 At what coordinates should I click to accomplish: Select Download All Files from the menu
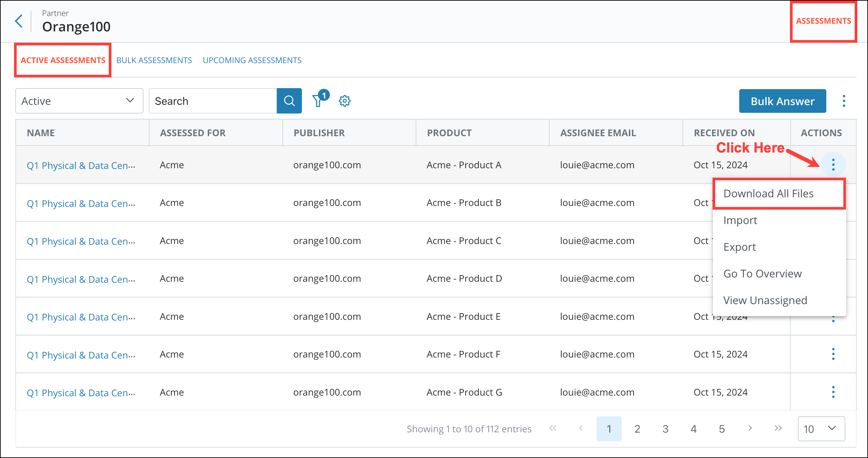point(768,193)
